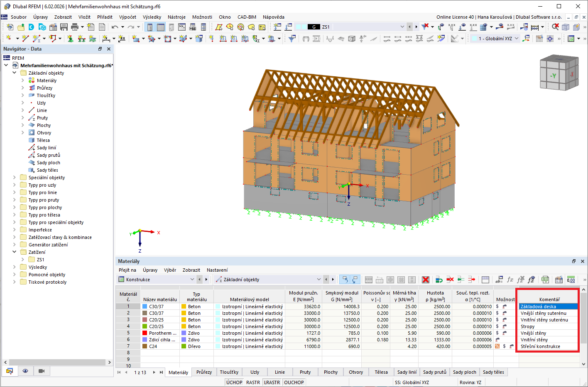Open the Přejít na table menu
The image size is (588, 387).
tap(127, 270)
